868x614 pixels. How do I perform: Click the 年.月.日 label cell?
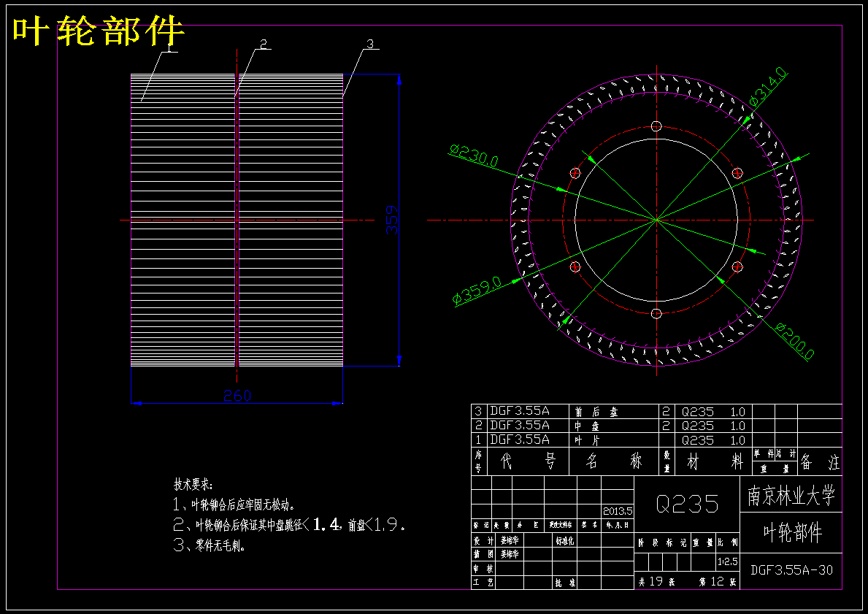[617, 525]
